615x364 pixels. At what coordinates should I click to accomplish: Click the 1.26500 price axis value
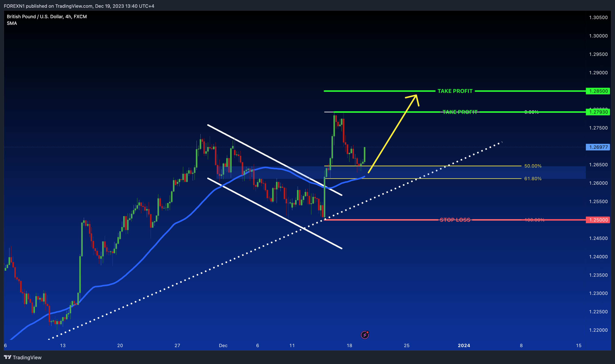pyautogui.click(x=598, y=165)
